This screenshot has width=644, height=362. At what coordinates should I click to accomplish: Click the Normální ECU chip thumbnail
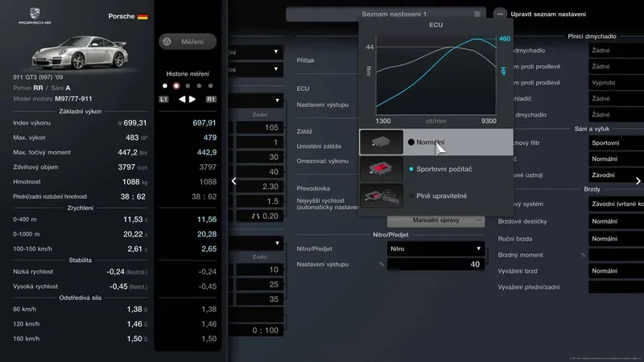(381, 142)
